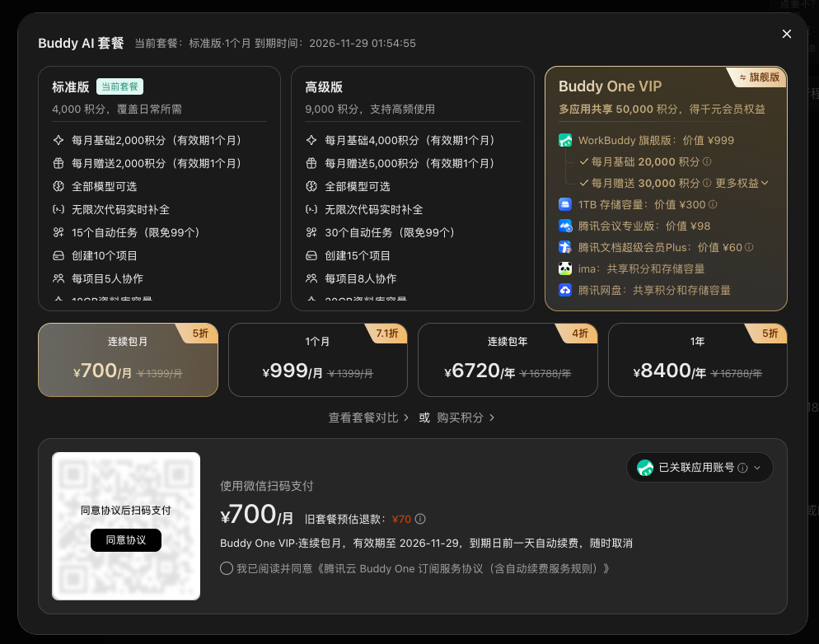Click project icon by 创建15个项目
Screen dimensions: 819x644
click(x=311, y=256)
